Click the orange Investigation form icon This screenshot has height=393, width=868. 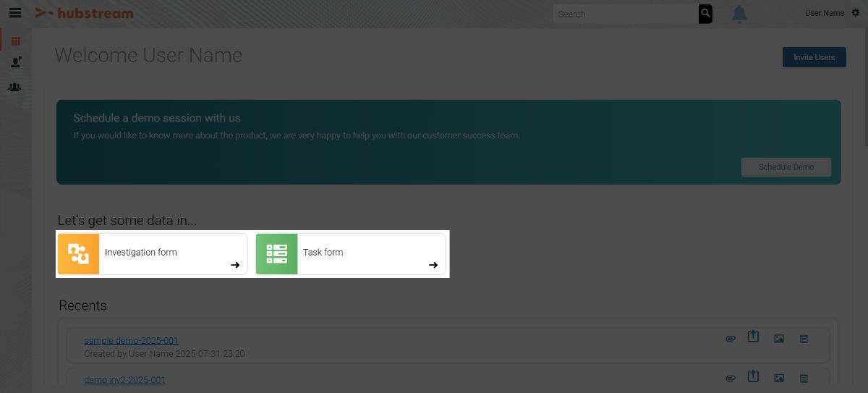tap(79, 254)
